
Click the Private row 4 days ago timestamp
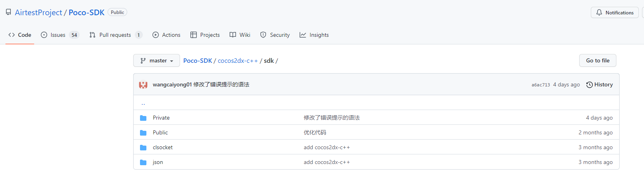pos(599,118)
